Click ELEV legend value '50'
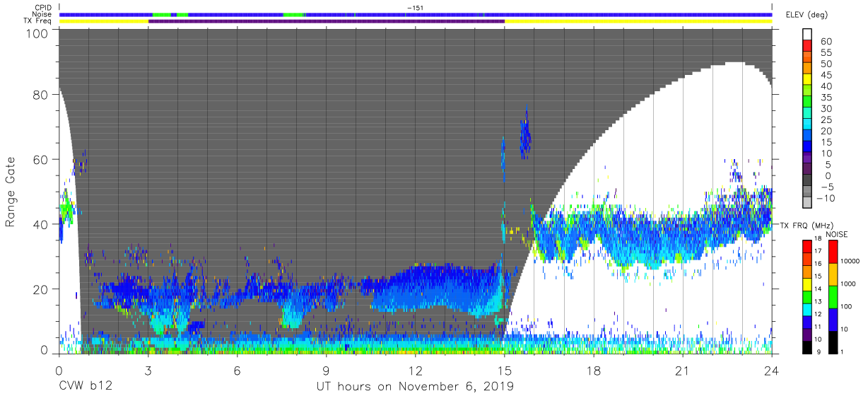 click(826, 64)
